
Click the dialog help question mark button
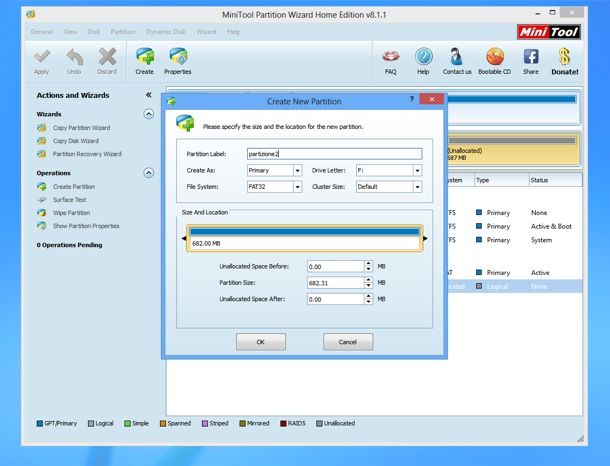click(x=412, y=99)
